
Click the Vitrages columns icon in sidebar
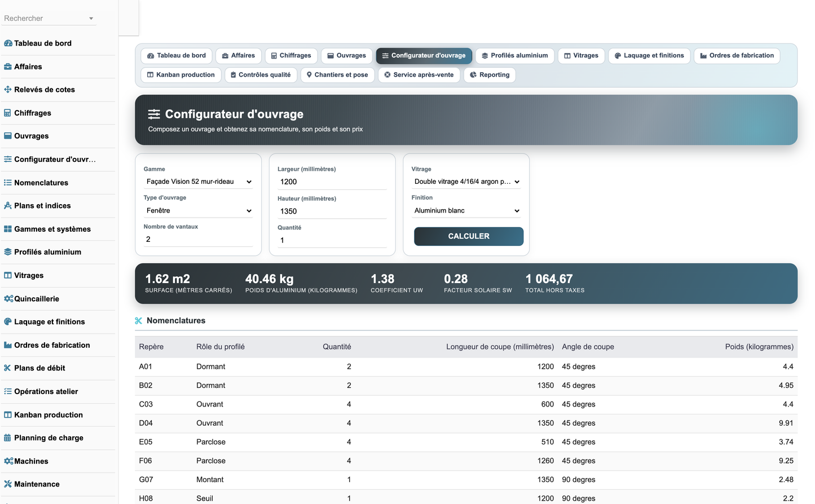[x=8, y=276]
